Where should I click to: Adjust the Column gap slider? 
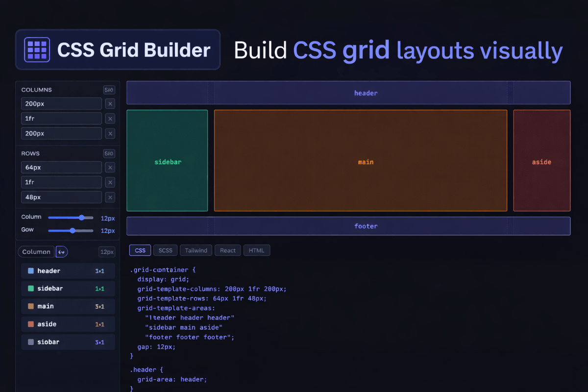tap(71, 218)
